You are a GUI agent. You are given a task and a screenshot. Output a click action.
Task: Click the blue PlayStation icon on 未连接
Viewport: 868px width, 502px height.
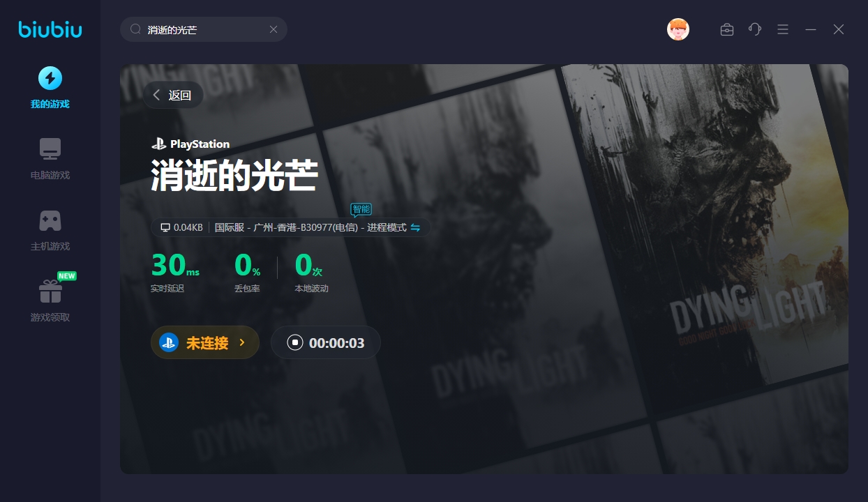[x=169, y=342]
